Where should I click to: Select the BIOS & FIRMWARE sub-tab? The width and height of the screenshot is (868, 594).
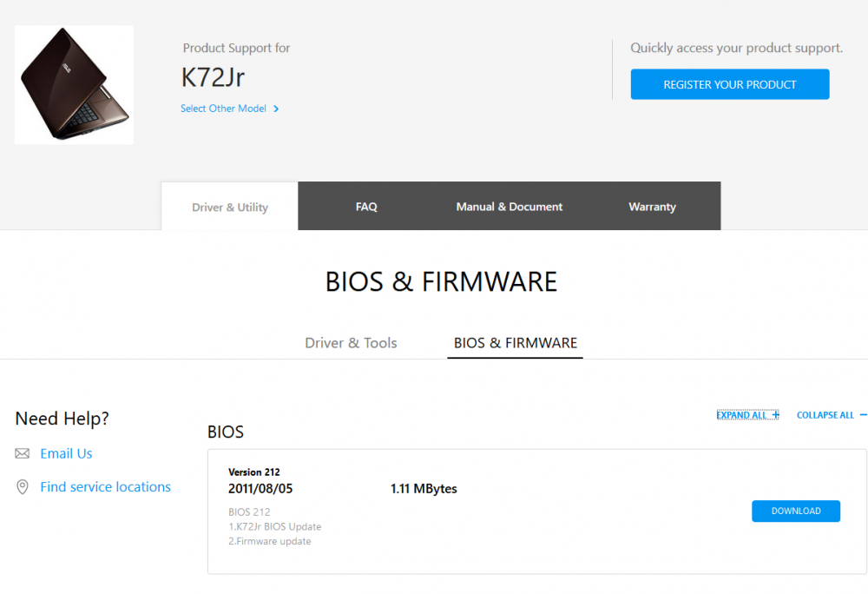pos(516,343)
